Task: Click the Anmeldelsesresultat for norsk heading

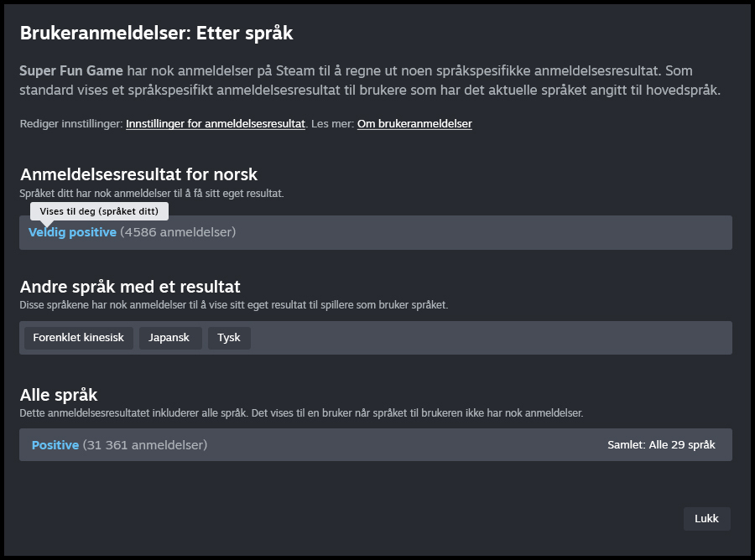Action: (138, 174)
